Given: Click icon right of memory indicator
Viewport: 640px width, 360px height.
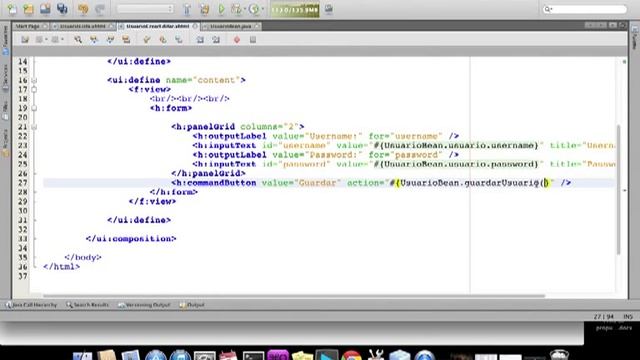Looking at the screenshot, I should (329, 9).
